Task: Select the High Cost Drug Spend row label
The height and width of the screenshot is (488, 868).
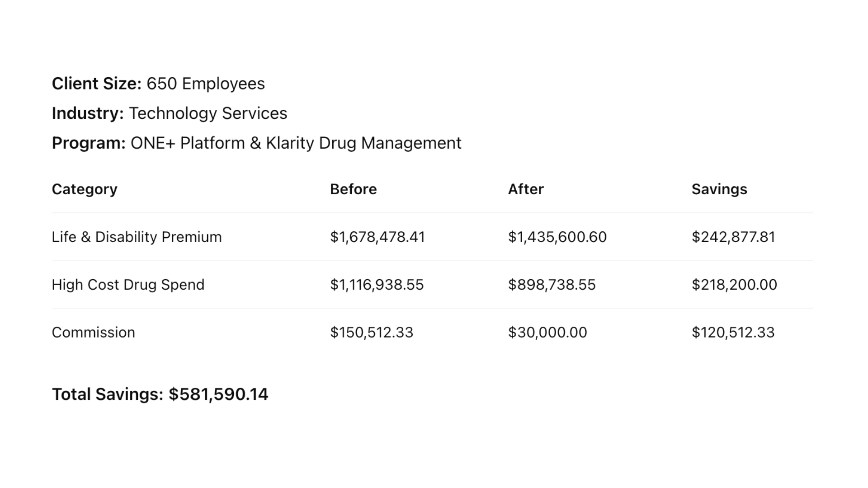Action: 128,285
